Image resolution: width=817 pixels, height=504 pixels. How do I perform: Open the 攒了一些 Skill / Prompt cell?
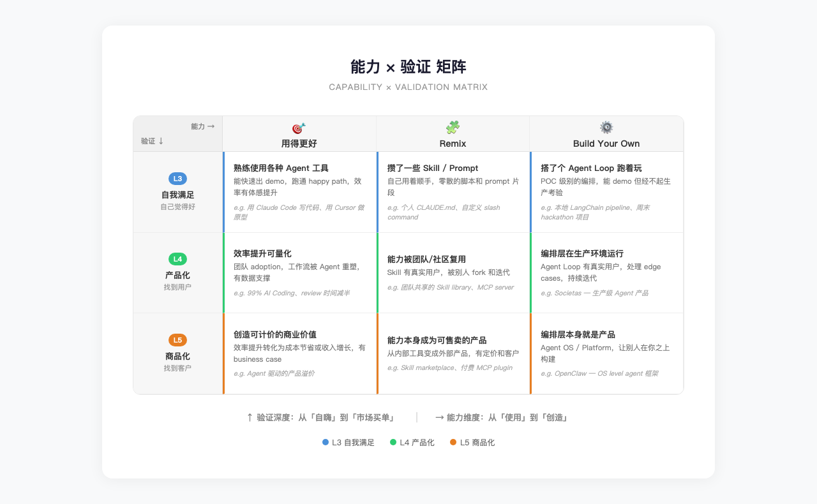(x=433, y=168)
